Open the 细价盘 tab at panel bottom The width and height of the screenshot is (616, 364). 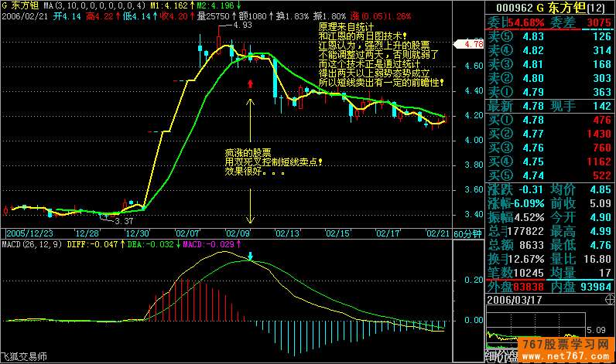(501, 356)
